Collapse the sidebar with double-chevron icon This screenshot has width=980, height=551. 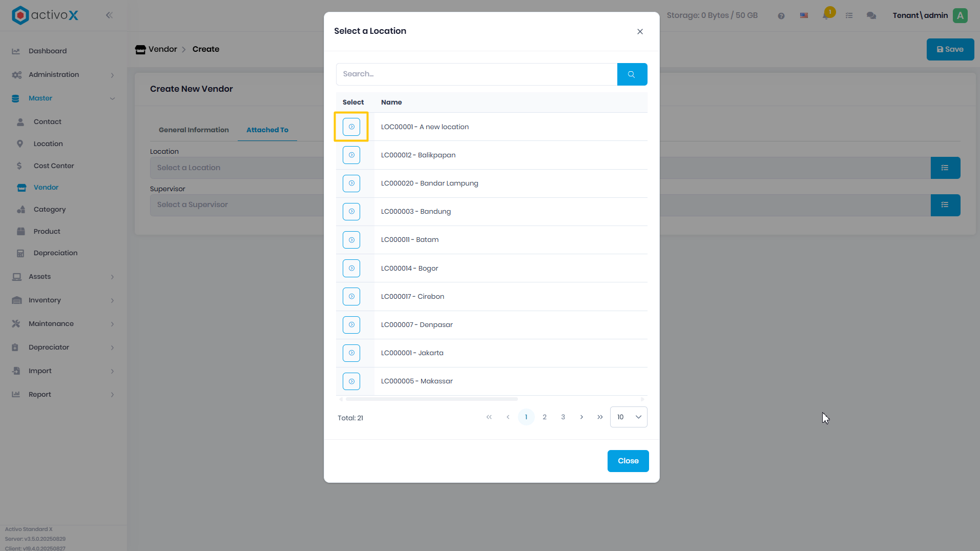coord(109,15)
